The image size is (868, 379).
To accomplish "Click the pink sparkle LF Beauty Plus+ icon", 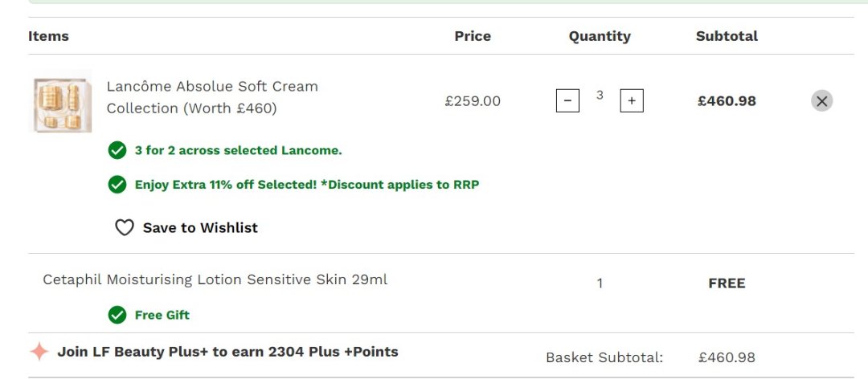I will (x=39, y=352).
